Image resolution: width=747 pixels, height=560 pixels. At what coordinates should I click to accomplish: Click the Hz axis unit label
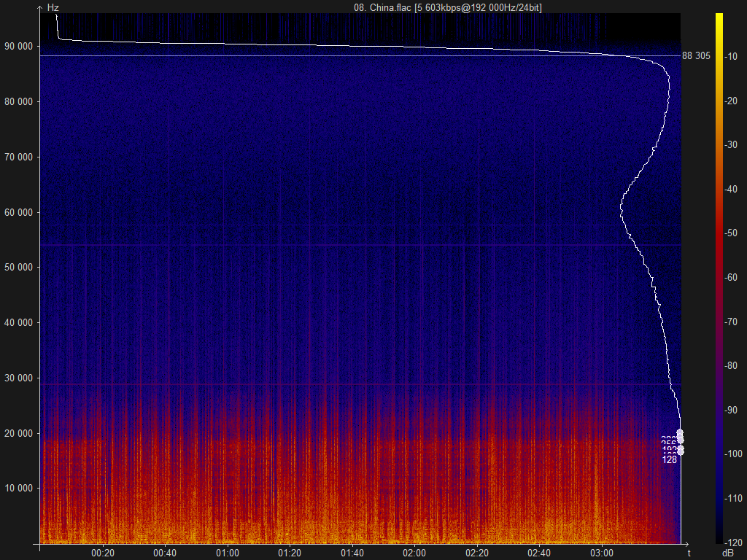point(53,7)
